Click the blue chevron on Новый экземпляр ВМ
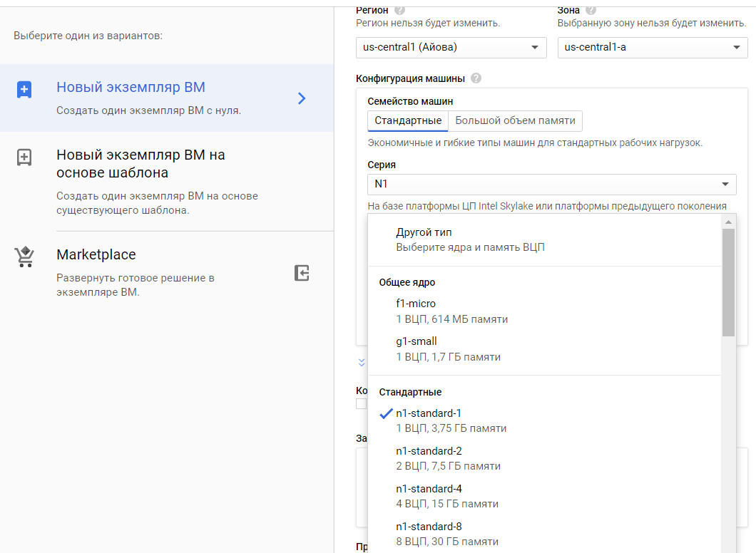 click(x=302, y=98)
